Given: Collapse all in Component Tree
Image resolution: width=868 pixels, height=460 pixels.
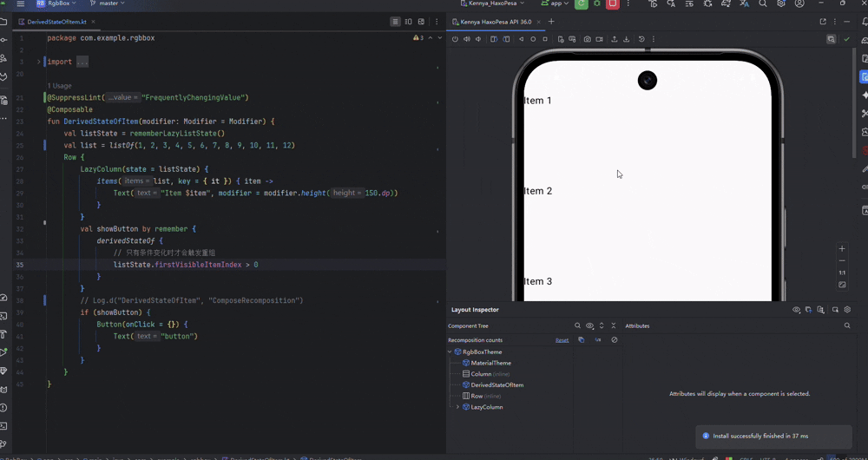Looking at the screenshot, I should 614,326.
